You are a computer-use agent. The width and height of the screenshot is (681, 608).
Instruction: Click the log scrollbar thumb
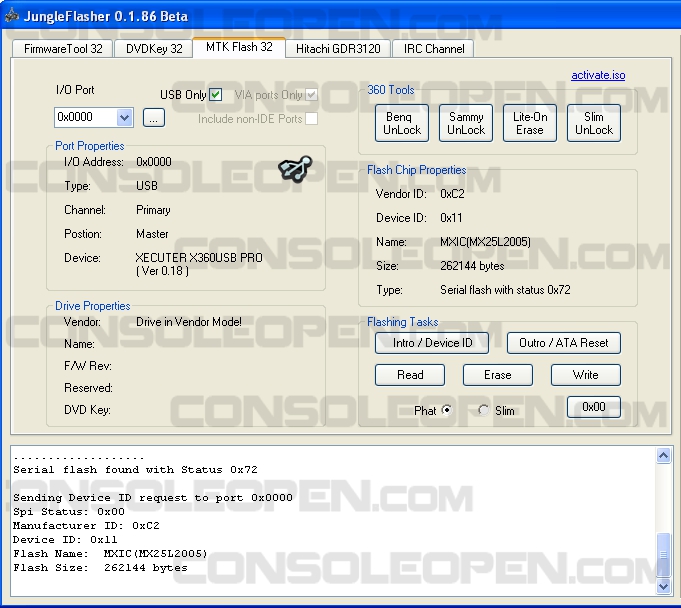[x=663, y=554]
